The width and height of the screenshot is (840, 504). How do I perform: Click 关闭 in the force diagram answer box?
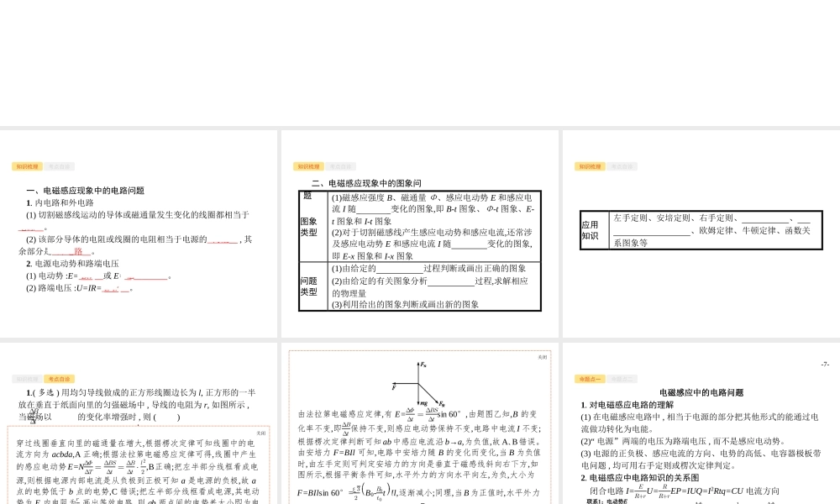point(542,357)
